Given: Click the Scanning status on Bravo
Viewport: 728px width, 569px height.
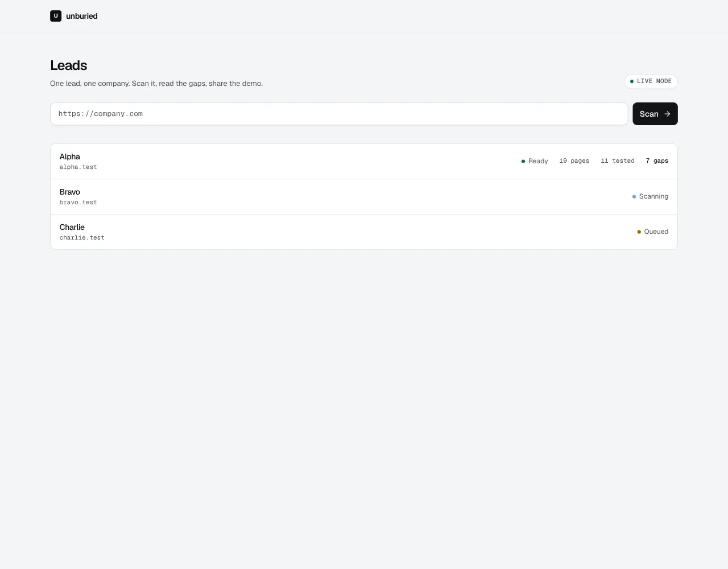Looking at the screenshot, I should click(650, 196).
